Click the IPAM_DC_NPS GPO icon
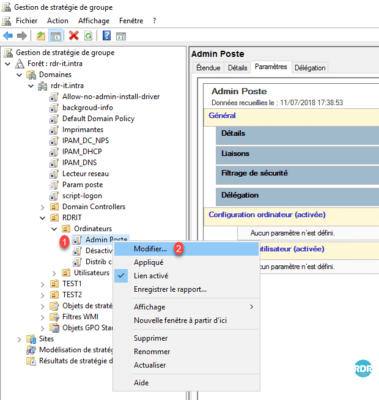Screen dimensions: 379x400 click(54, 141)
